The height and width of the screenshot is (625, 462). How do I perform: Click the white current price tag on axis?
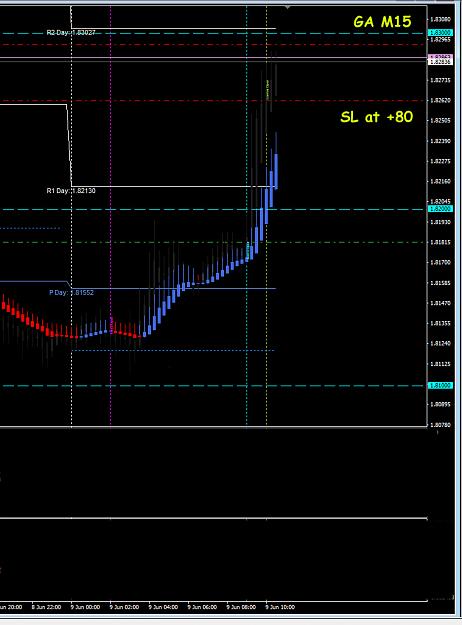(x=440, y=62)
